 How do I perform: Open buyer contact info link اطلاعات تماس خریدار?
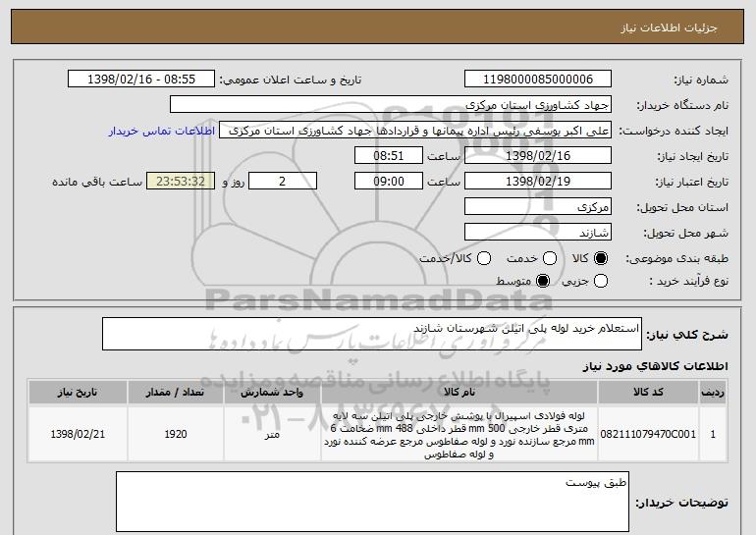pyautogui.click(x=162, y=131)
